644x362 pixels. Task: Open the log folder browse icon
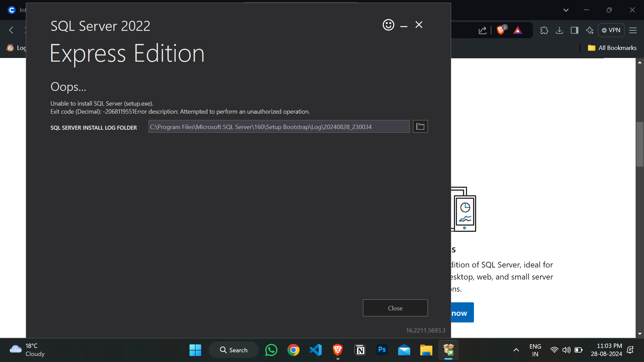tap(420, 126)
